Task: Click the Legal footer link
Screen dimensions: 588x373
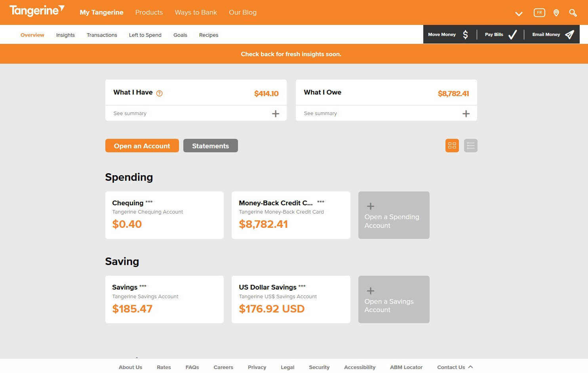Action: click(287, 367)
